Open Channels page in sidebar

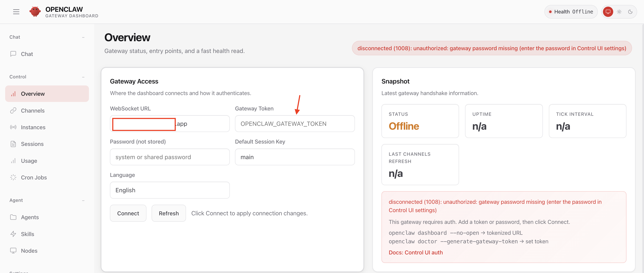tap(32, 111)
